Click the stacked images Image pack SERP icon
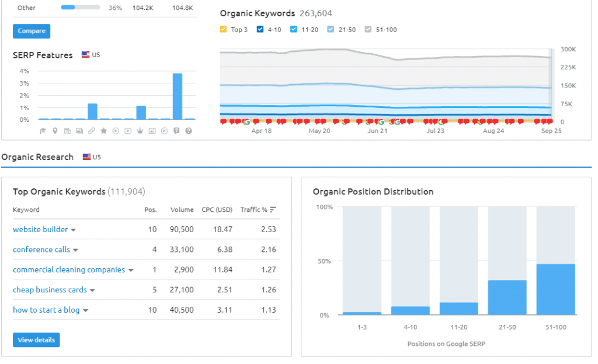598x364 pixels. click(x=79, y=131)
